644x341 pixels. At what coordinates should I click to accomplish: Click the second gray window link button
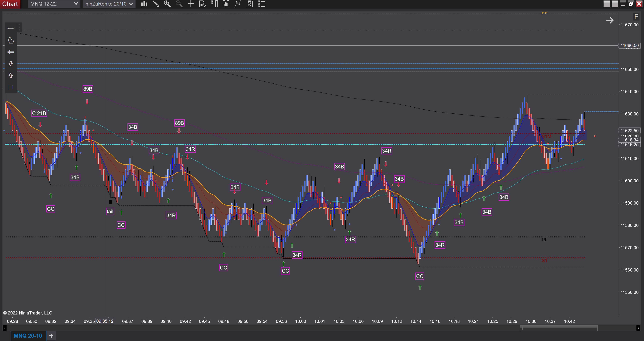coord(615,4)
